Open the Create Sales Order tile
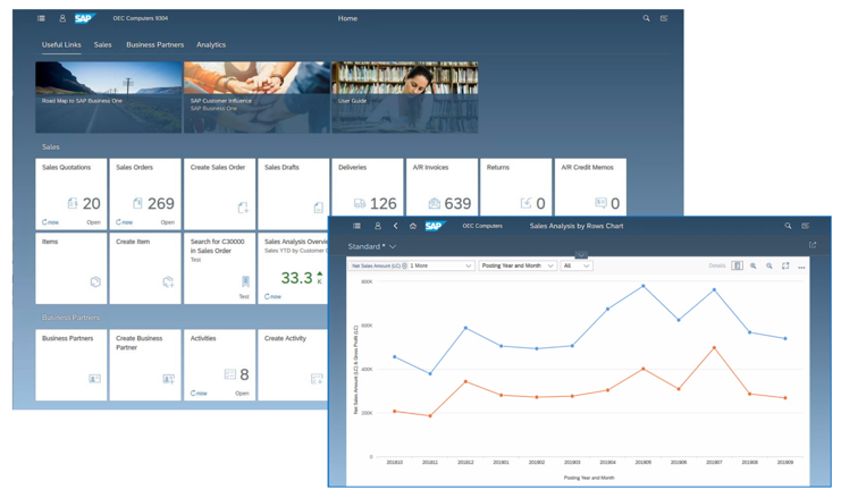 tap(219, 194)
